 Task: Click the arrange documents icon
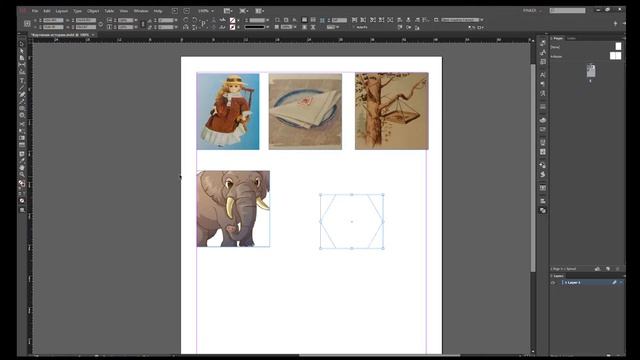coord(259,11)
